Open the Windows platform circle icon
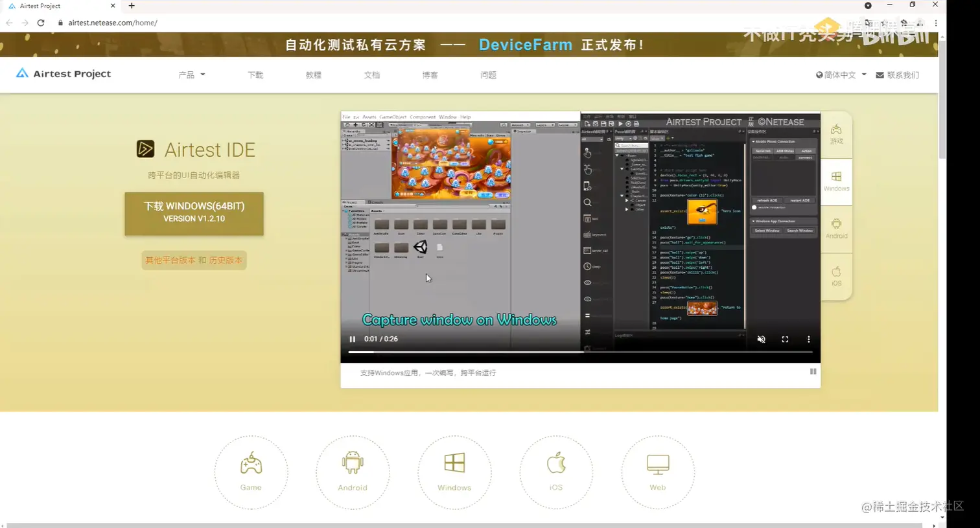Viewport: 980px width, 528px height. 454,472
